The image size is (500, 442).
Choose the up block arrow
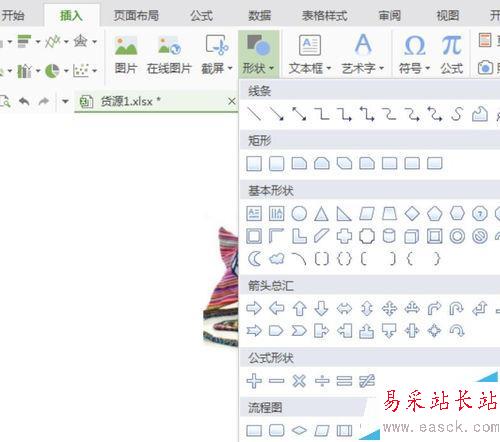tap(299, 308)
